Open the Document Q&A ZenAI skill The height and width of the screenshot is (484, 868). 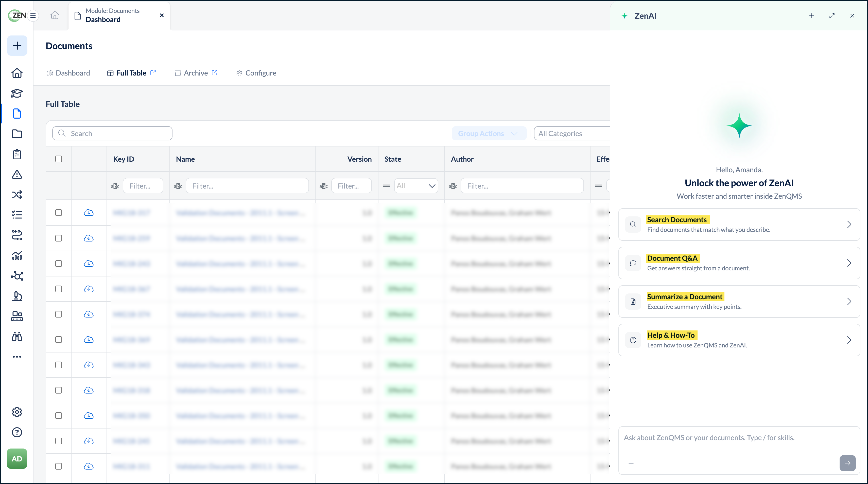click(x=739, y=263)
